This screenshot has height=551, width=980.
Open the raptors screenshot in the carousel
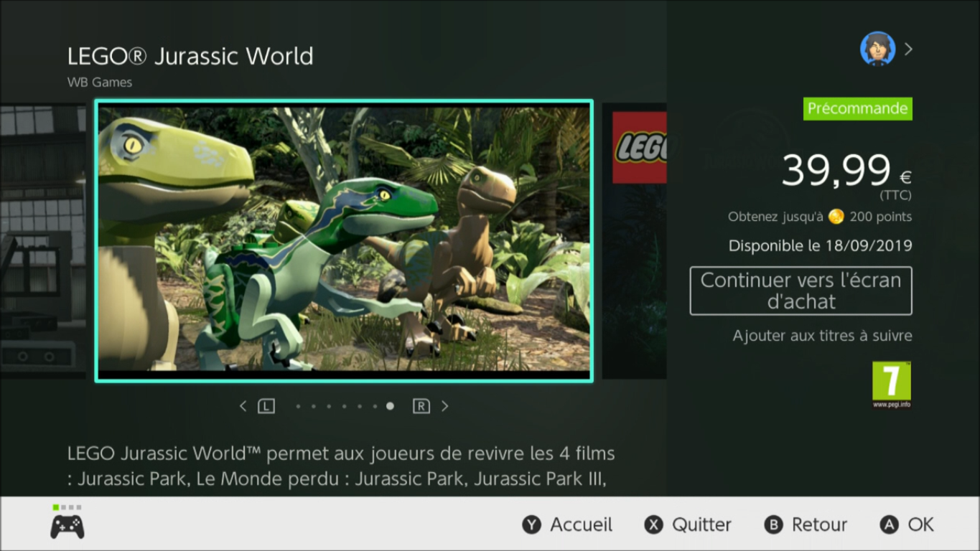344,241
